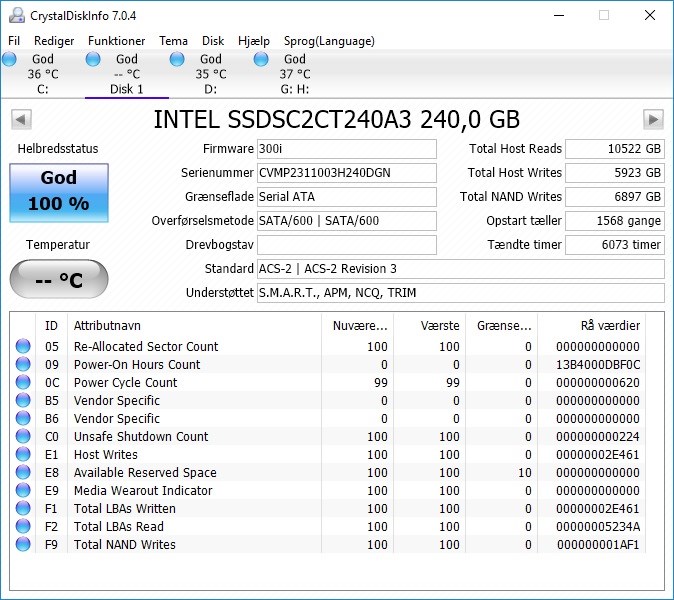Select the Total LBAs Written attribute name

(125, 509)
